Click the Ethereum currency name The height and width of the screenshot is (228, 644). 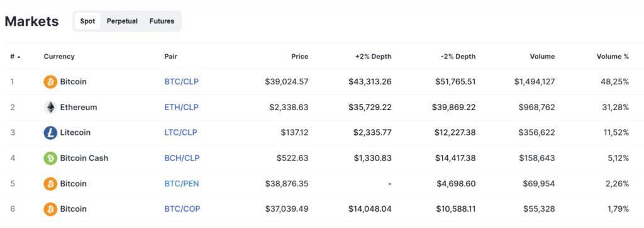(x=79, y=108)
